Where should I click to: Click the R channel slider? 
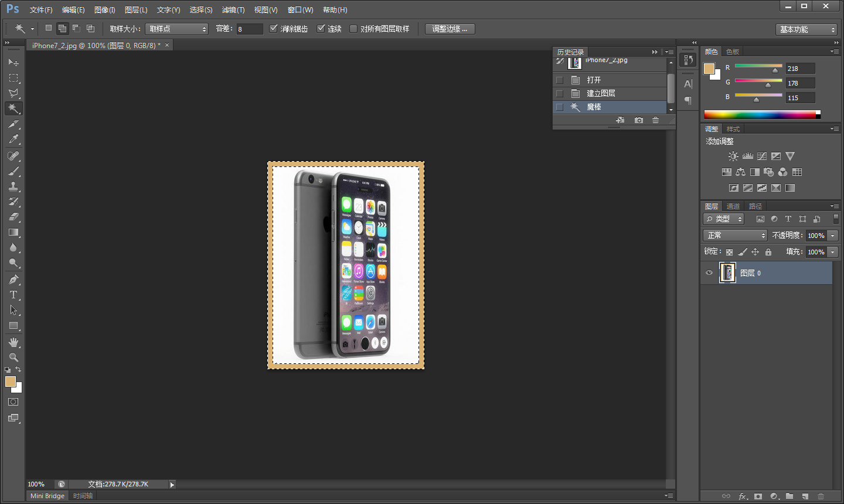(x=758, y=69)
